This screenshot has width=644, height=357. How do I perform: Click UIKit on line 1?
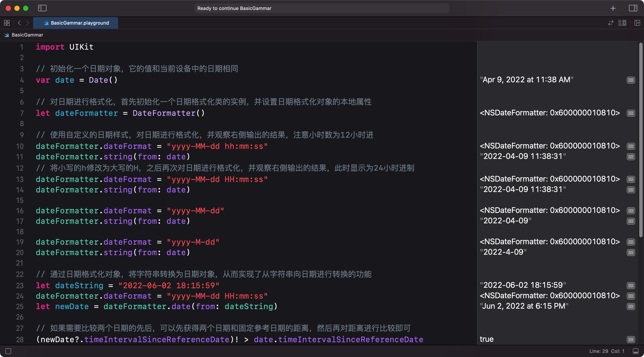click(x=81, y=47)
